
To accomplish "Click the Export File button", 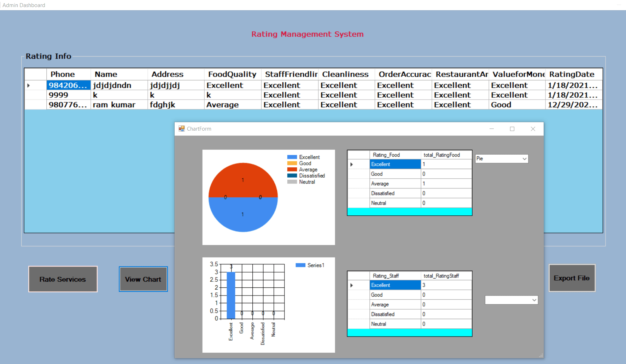I will click(572, 278).
